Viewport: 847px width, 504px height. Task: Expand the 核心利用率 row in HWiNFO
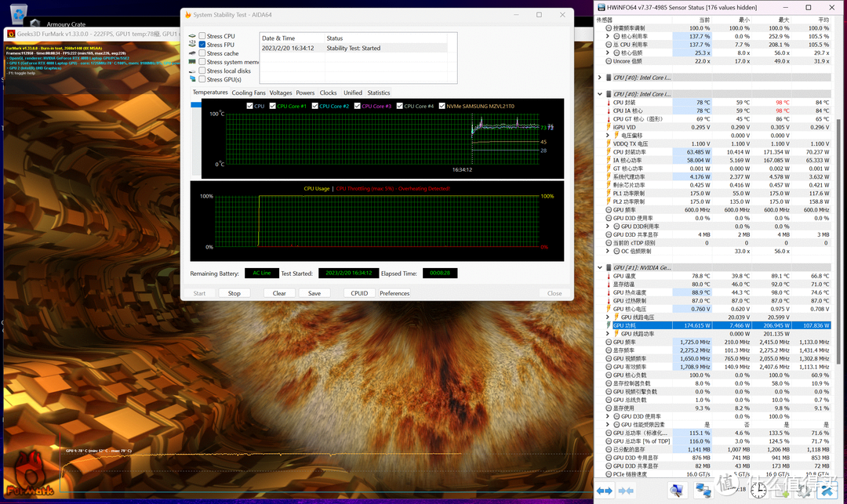pos(608,36)
